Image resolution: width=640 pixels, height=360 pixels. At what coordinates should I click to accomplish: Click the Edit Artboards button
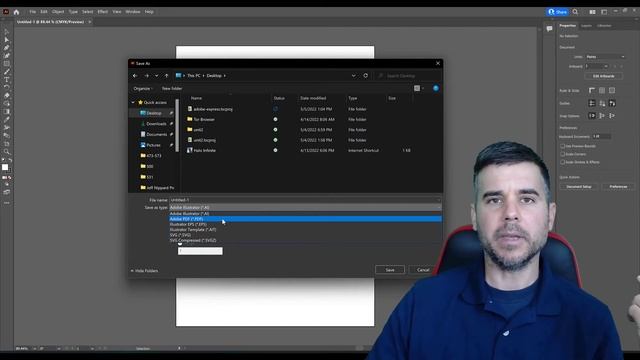[604, 76]
